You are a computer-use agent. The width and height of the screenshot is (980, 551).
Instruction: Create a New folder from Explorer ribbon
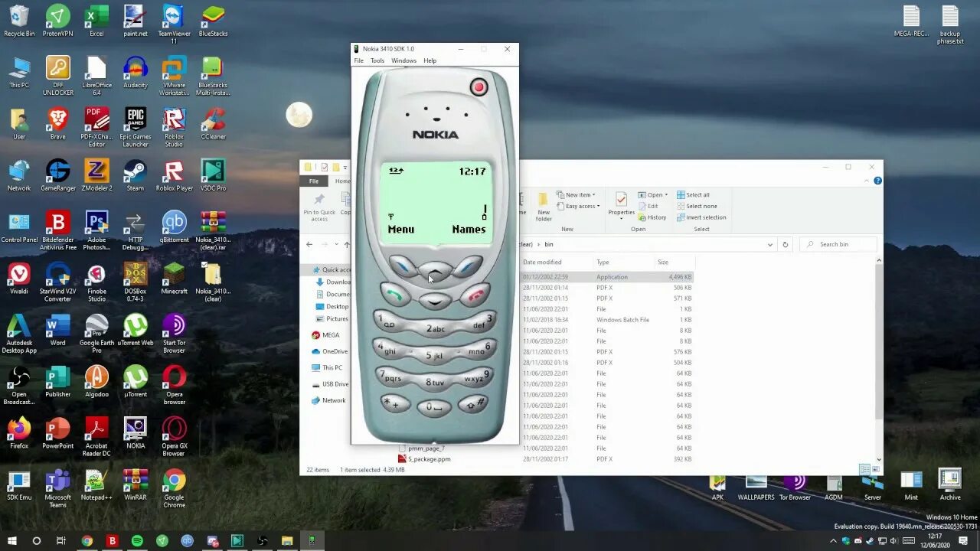544,207
